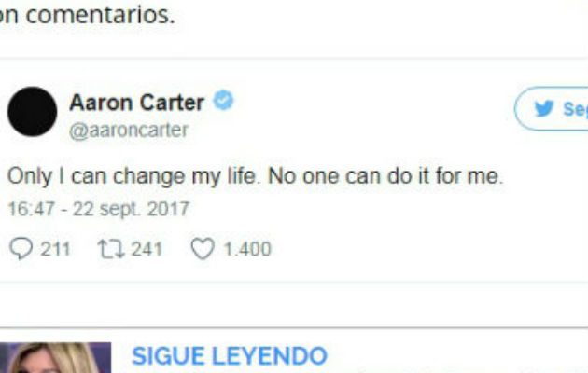Viewport: 588px width, 373px height.
Task: Like the tweet with the heart icon
Action: 203,249
